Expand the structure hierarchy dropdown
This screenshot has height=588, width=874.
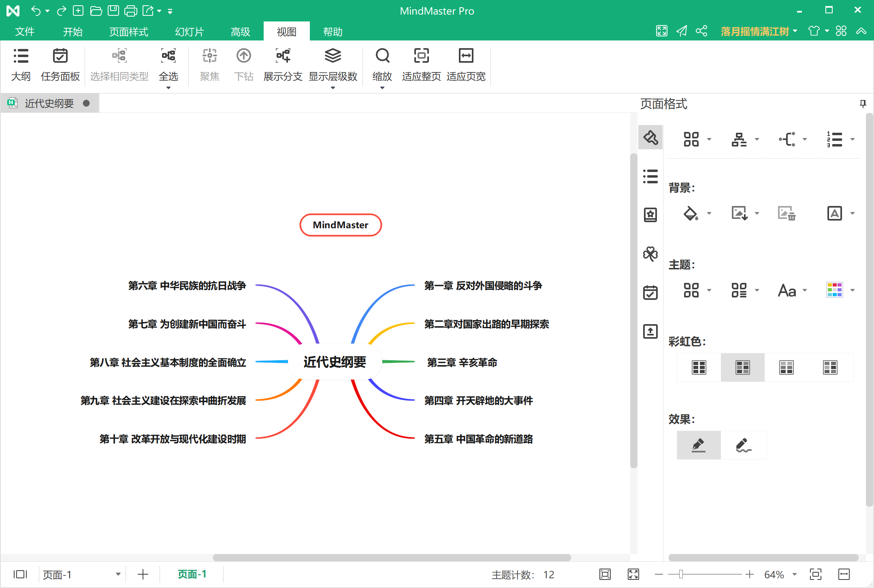757,139
